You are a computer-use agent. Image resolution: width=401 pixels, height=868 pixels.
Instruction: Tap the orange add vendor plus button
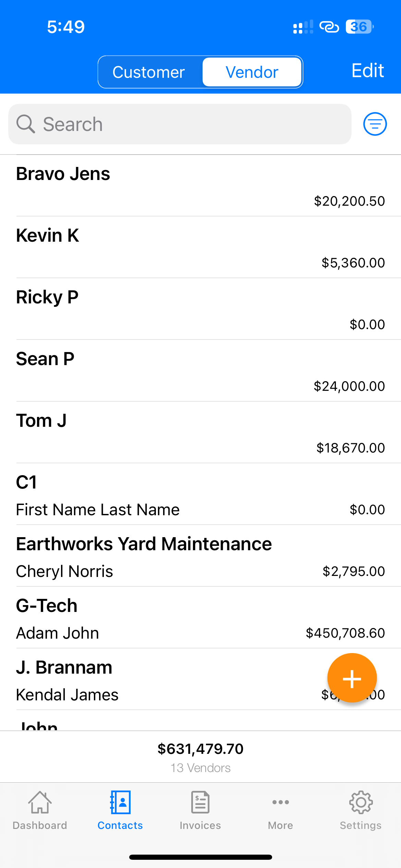(352, 678)
